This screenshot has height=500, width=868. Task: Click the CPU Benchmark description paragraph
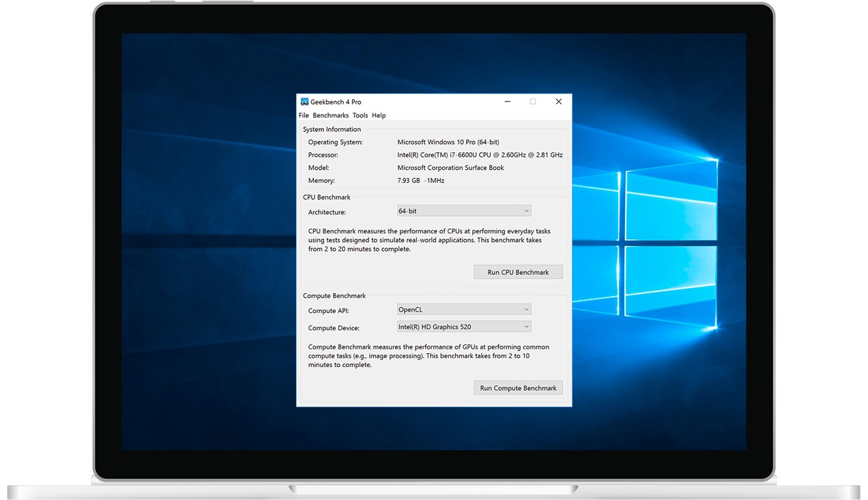pos(429,240)
